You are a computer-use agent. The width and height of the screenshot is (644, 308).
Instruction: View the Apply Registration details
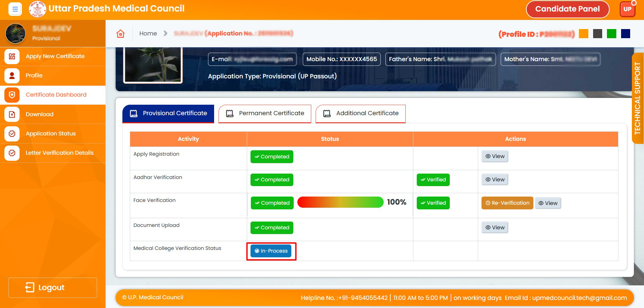(x=495, y=156)
